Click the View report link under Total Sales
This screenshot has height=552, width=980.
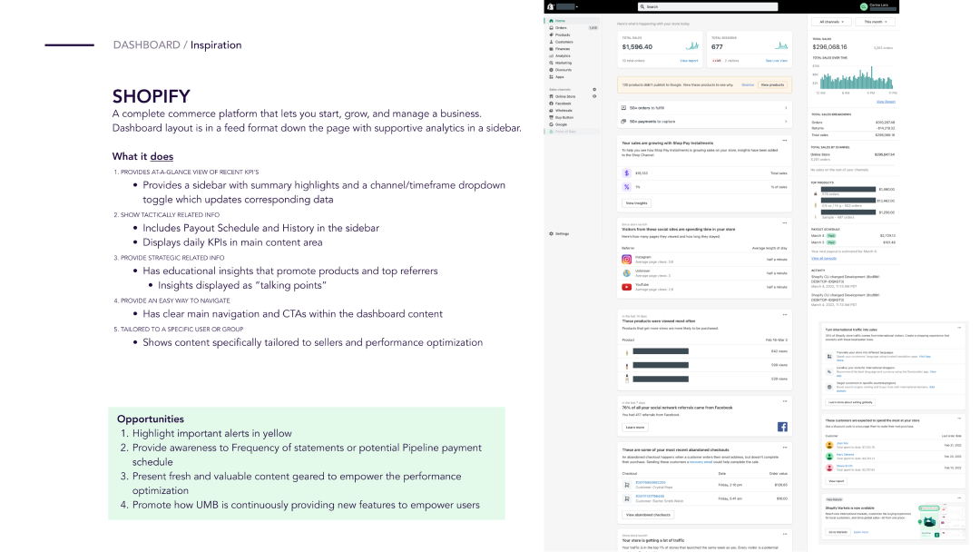click(689, 61)
